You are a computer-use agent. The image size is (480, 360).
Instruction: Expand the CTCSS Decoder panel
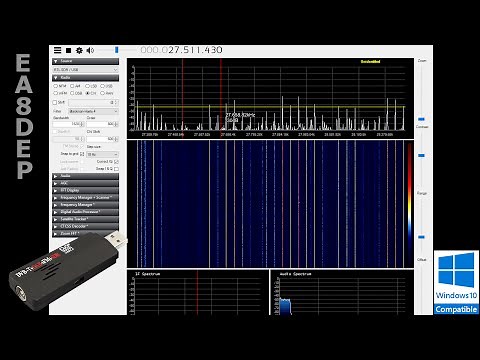[x=86, y=226]
